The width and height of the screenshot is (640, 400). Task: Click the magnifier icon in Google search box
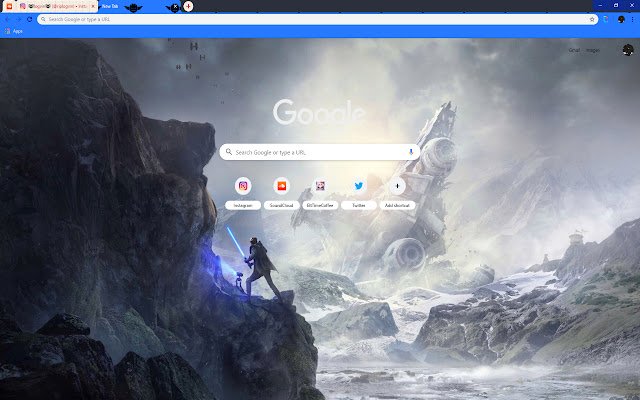click(229, 152)
